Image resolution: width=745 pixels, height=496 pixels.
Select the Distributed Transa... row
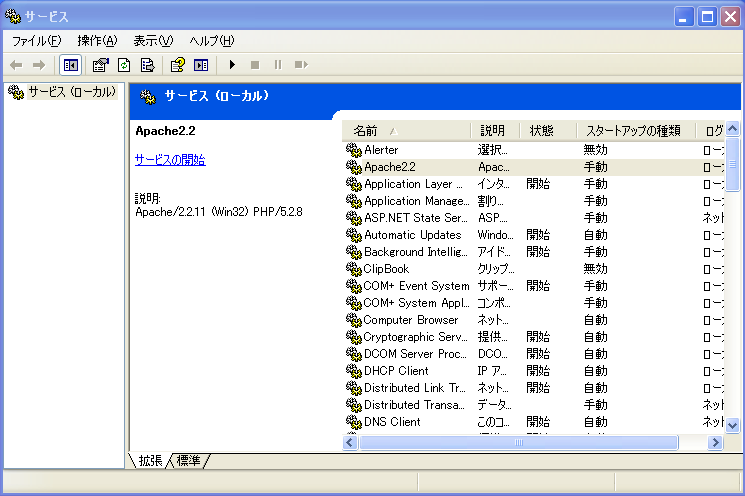click(x=533, y=405)
